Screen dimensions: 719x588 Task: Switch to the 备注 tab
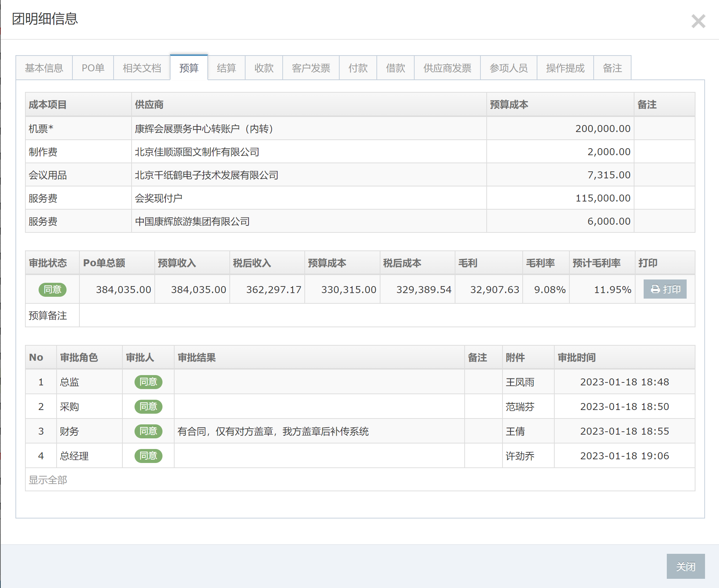(612, 68)
